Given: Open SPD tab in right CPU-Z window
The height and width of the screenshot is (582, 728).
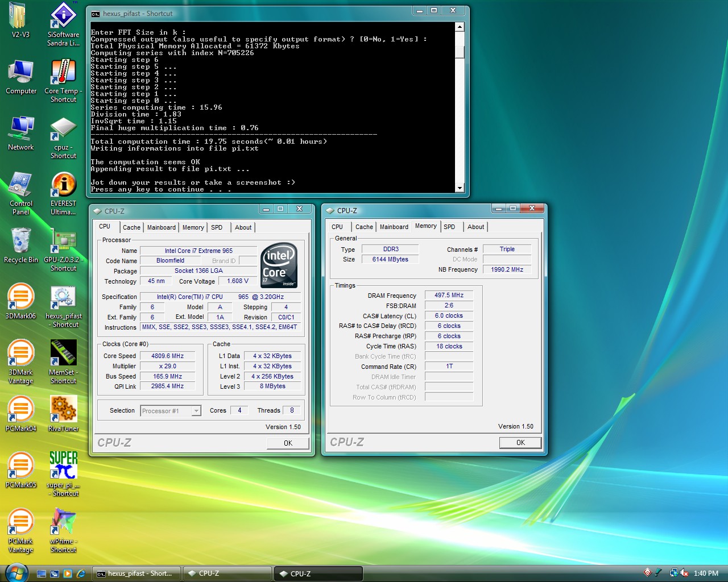Looking at the screenshot, I should [449, 227].
